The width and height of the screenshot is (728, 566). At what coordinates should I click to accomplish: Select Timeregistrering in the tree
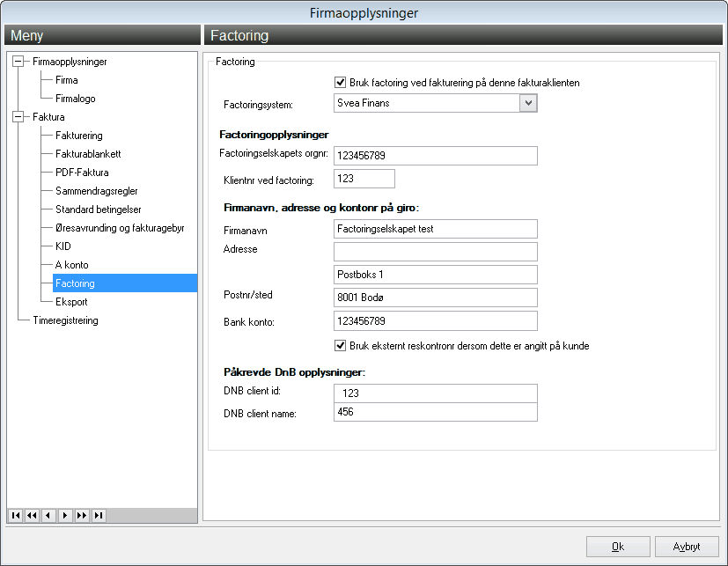pyautogui.click(x=65, y=320)
